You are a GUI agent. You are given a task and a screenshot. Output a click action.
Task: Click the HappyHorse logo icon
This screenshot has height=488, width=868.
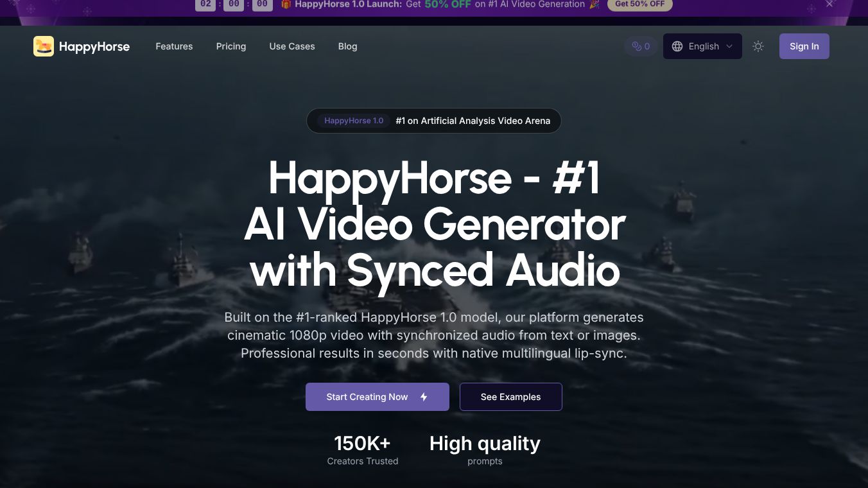pos(44,46)
